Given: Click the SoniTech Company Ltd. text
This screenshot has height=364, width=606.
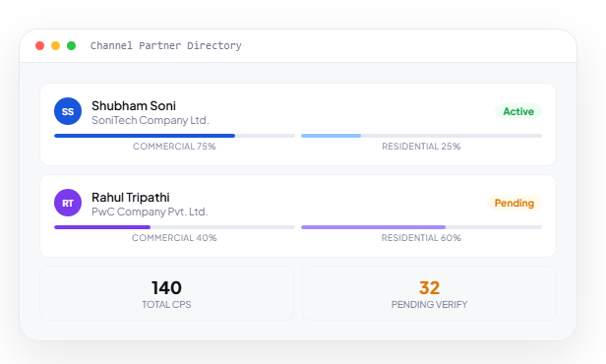Looking at the screenshot, I should [151, 120].
